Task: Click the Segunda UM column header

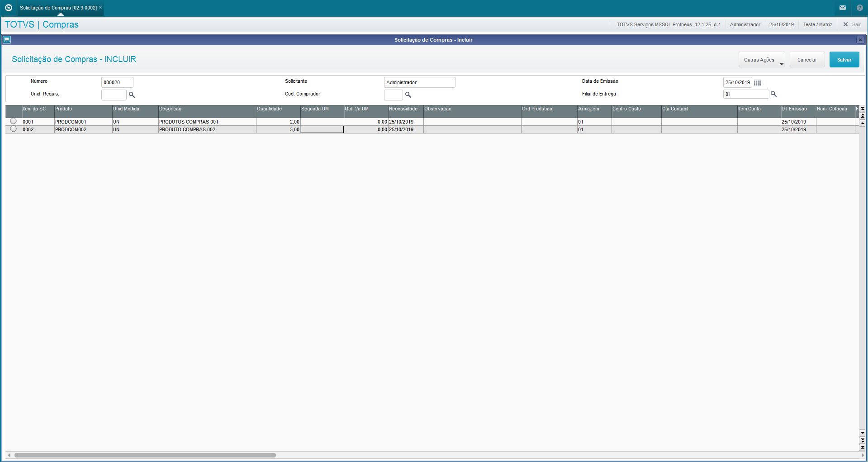Action: click(322, 111)
